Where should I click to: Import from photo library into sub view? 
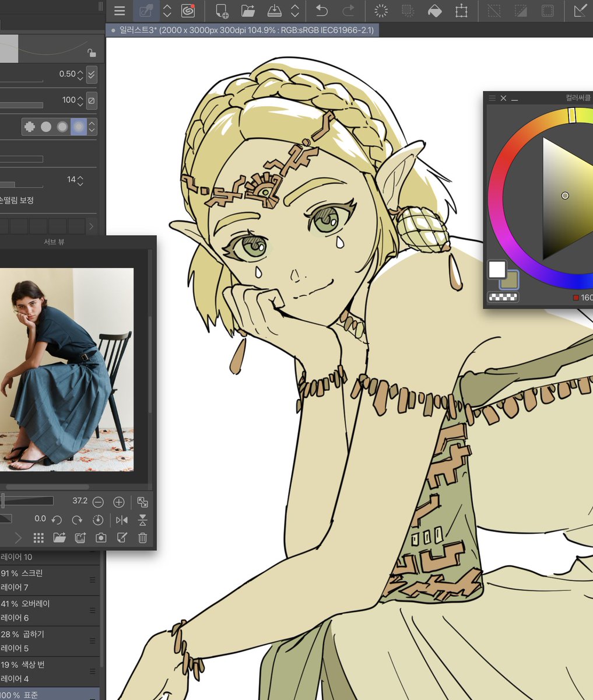point(80,538)
